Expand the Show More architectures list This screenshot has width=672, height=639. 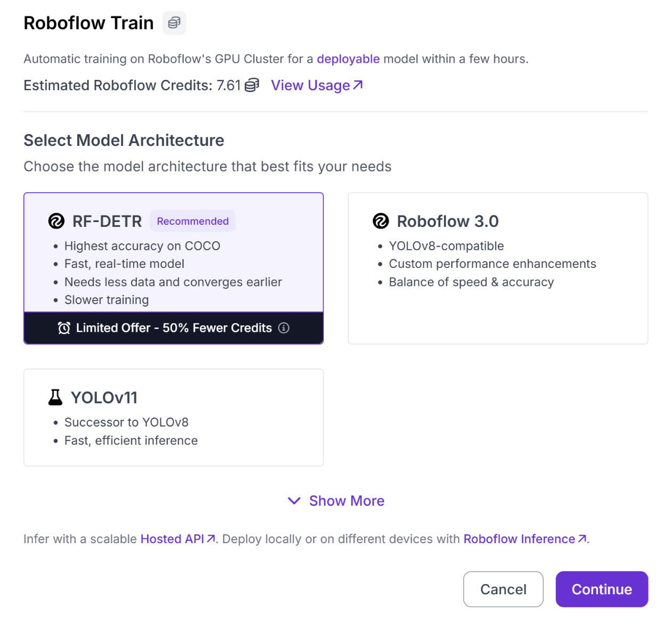(336, 501)
